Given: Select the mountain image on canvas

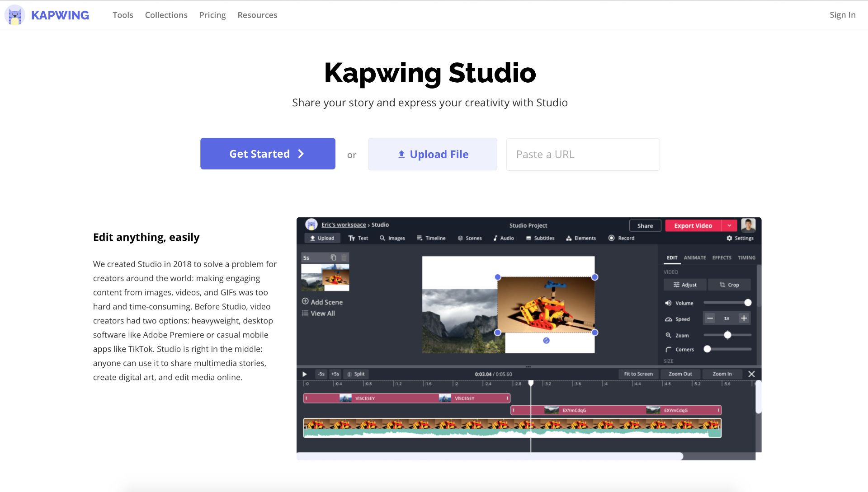Looking at the screenshot, I should pos(460,321).
